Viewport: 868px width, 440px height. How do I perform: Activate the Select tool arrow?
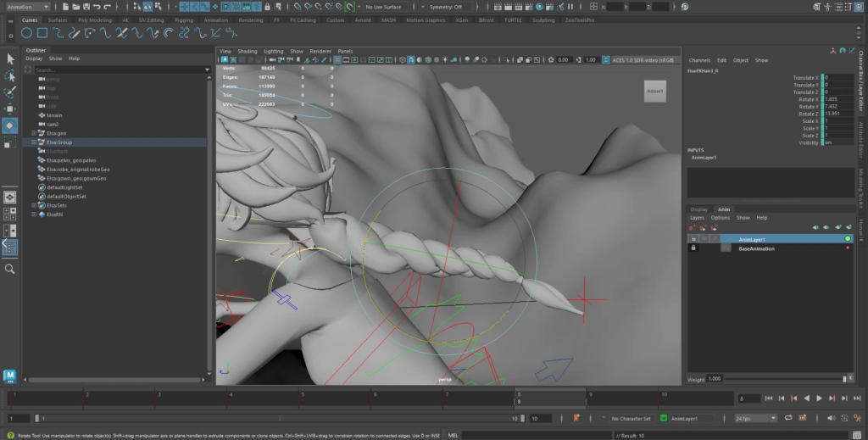10,59
